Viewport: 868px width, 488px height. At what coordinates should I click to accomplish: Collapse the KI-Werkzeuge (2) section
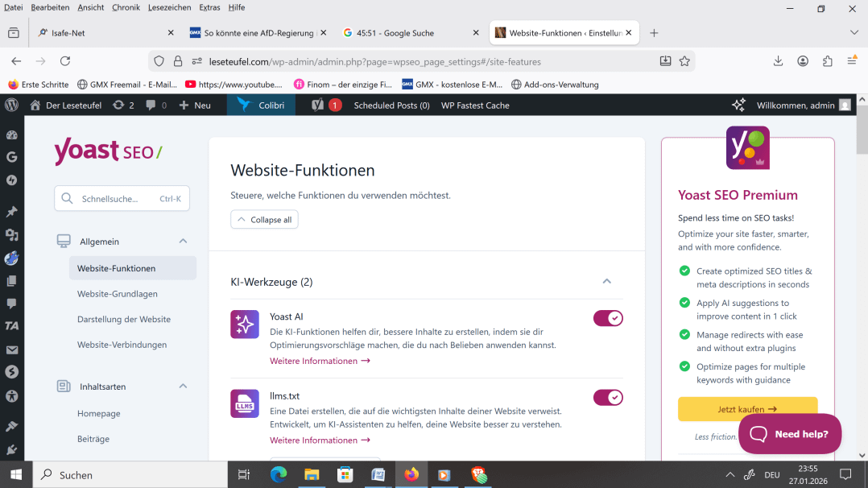pyautogui.click(x=607, y=281)
